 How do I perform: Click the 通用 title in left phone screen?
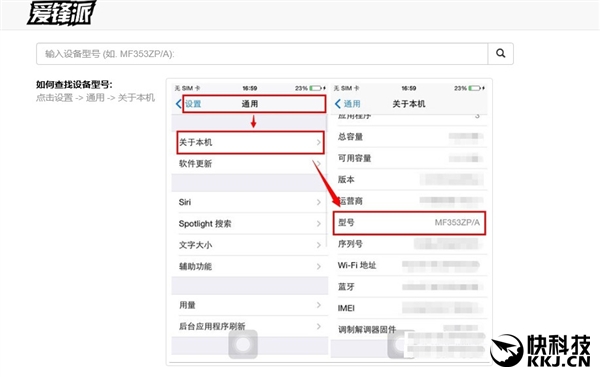[x=249, y=104]
